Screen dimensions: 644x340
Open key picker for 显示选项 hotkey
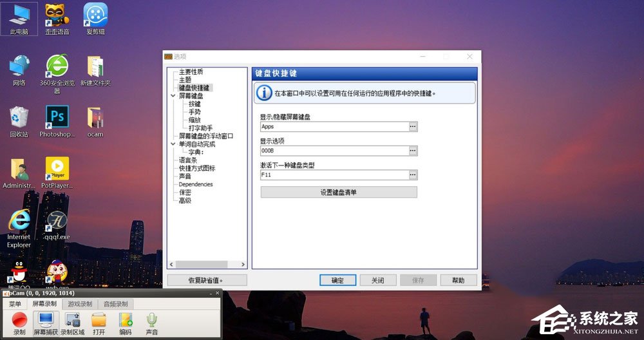click(413, 151)
